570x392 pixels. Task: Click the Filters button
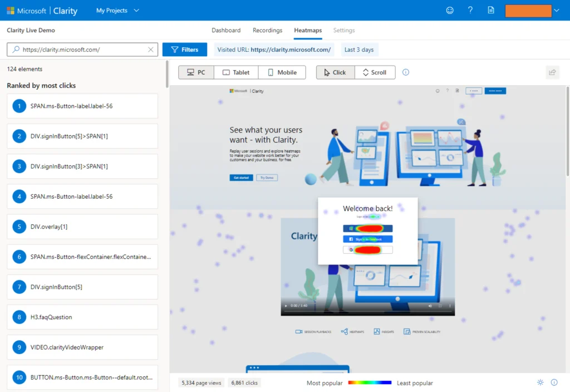185,50
